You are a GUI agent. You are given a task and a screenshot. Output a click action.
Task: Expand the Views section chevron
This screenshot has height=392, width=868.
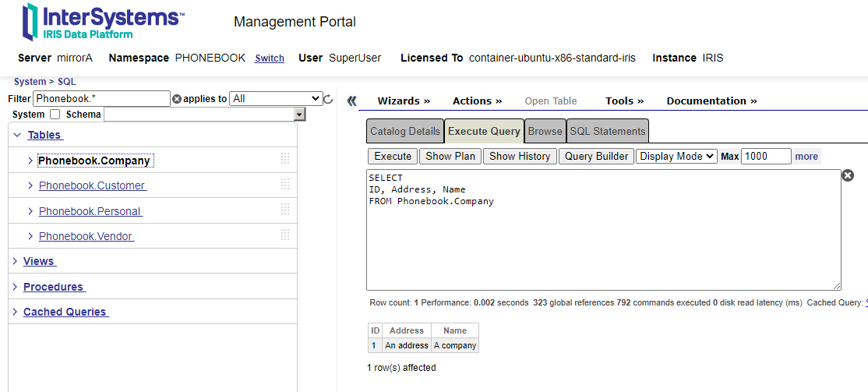(15, 261)
